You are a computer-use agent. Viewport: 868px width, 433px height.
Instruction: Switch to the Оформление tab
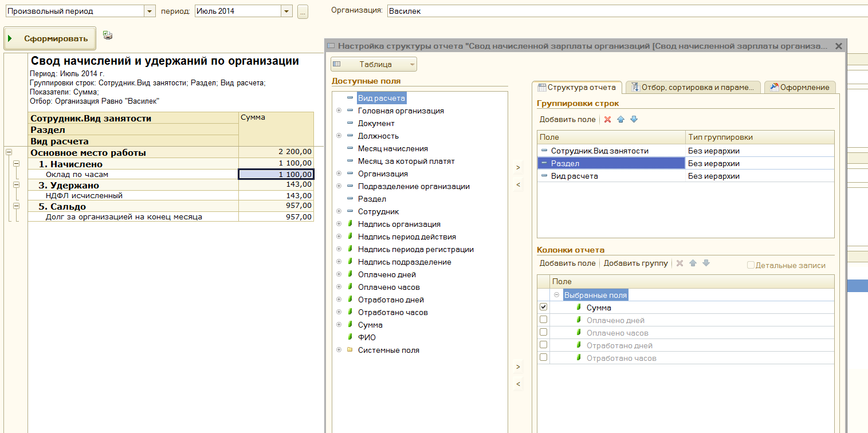tap(800, 87)
